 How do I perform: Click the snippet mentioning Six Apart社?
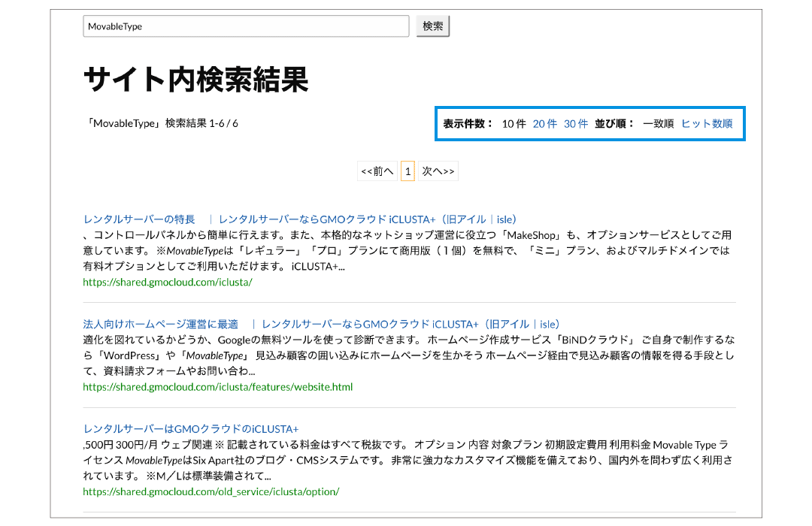coord(408,460)
